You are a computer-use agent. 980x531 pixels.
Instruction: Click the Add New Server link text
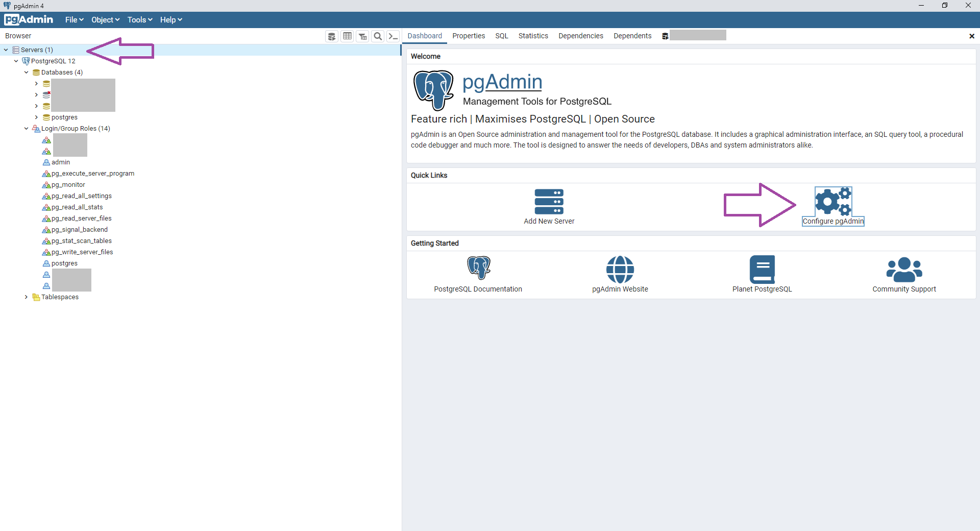point(549,222)
